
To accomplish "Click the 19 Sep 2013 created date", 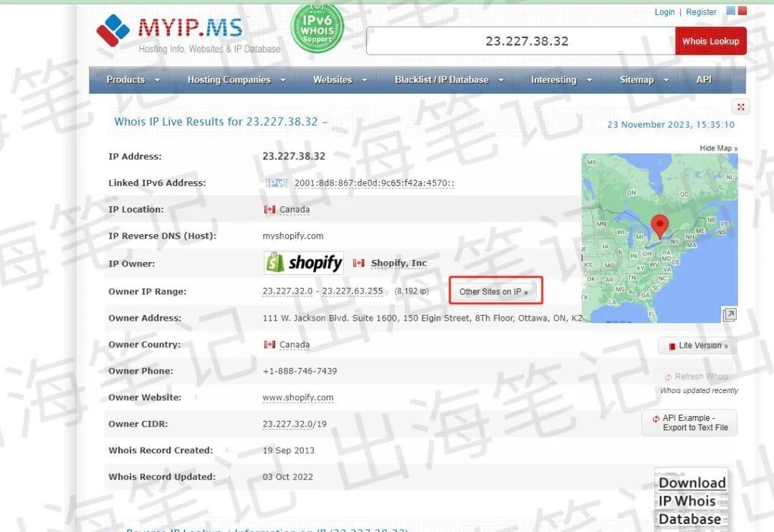I will 288,450.
